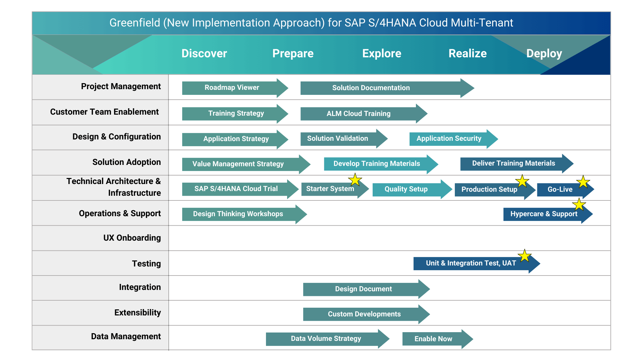This screenshot has height=362, width=644.
Task: Select the Deploy phase header
Action: coord(544,54)
